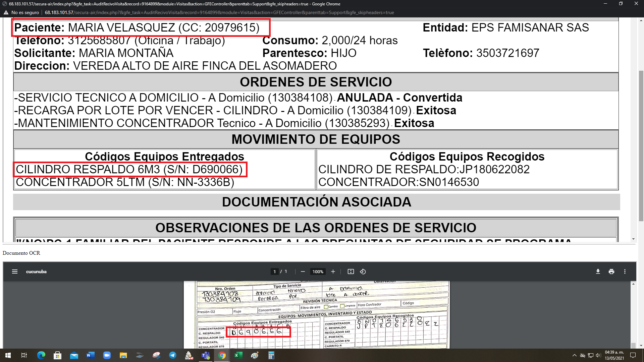Image resolution: width=644 pixels, height=362 pixels.
Task: Open PDF viewer more actions menu
Action: (625, 271)
